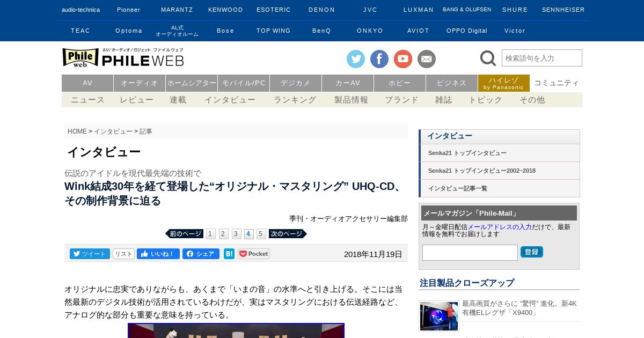Select その他 in the sub menu
The height and width of the screenshot is (338, 644).
coord(532,100)
